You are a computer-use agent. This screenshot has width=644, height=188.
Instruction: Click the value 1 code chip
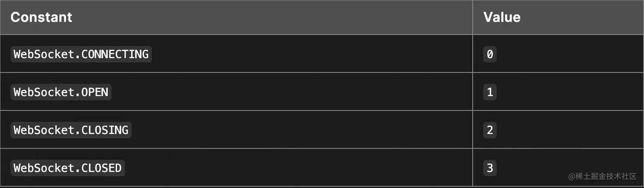[x=490, y=92]
